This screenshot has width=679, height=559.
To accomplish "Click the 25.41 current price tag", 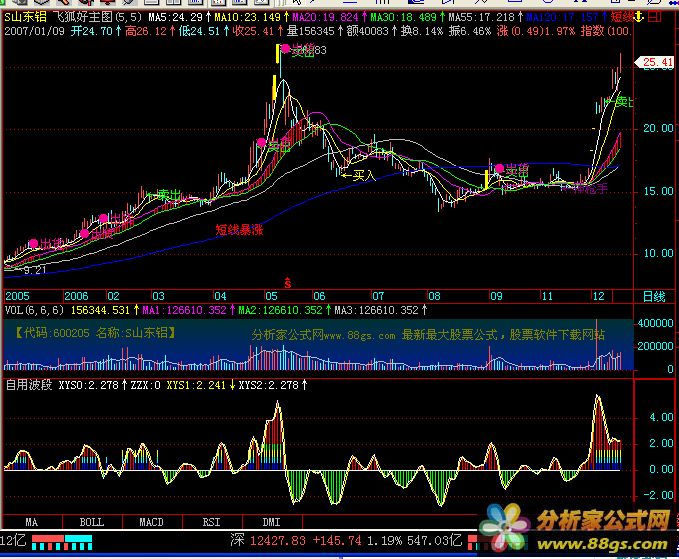I will click(x=657, y=63).
